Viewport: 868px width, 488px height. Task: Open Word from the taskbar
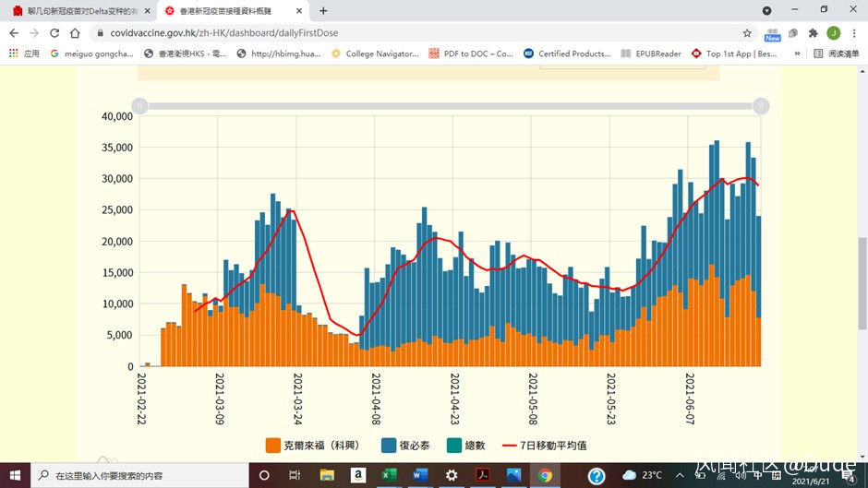(x=420, y=475)
